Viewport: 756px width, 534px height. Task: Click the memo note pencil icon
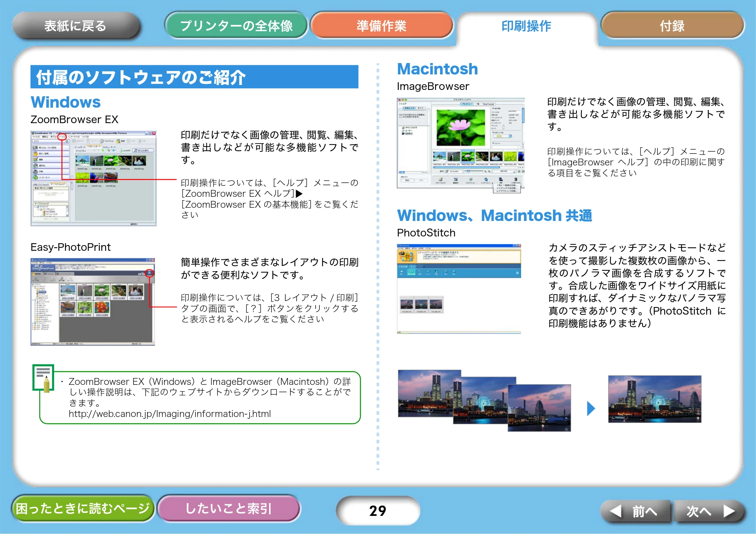point(43,378)
